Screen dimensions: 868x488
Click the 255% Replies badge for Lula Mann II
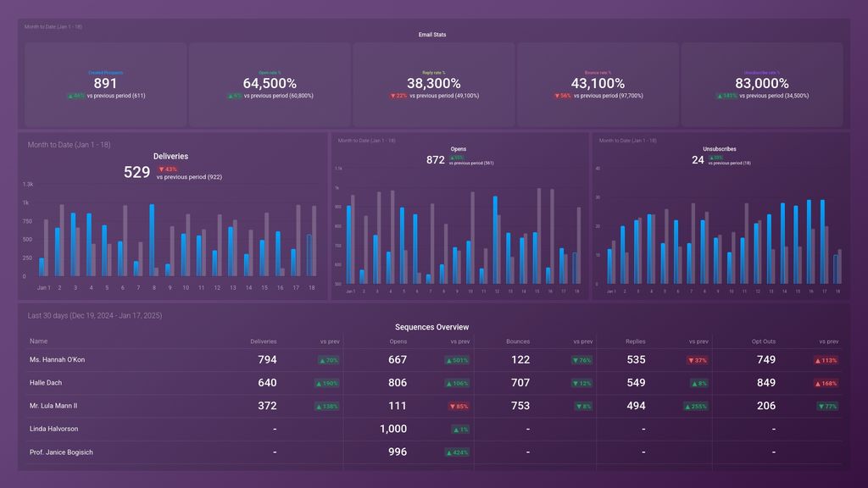coord(696,407)
